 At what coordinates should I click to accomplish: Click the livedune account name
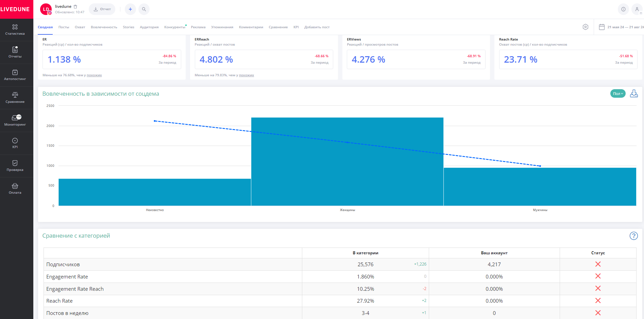click(63, 6)
